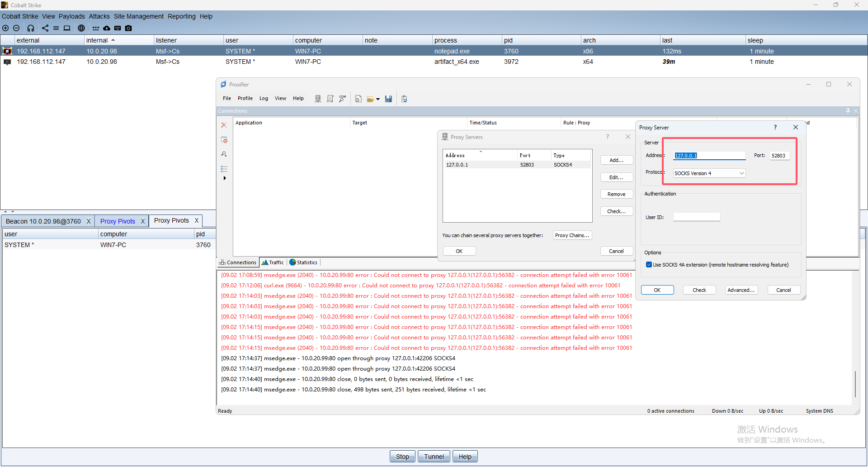Click the Address input field 127.0.0.1
Image resolution: width=868 pixels, height=467 pixels.
pos(709,156)
